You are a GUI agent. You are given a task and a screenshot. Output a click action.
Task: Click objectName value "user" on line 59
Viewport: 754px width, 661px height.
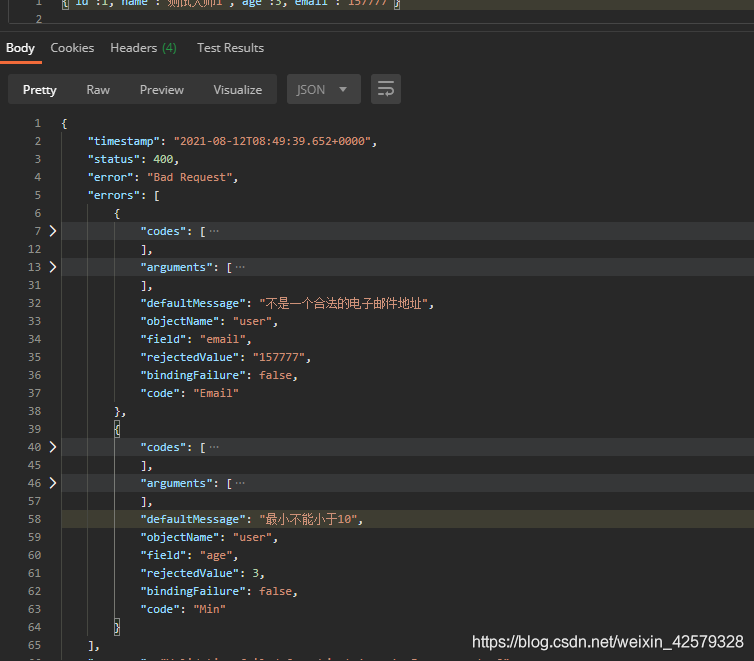(252, 537)
